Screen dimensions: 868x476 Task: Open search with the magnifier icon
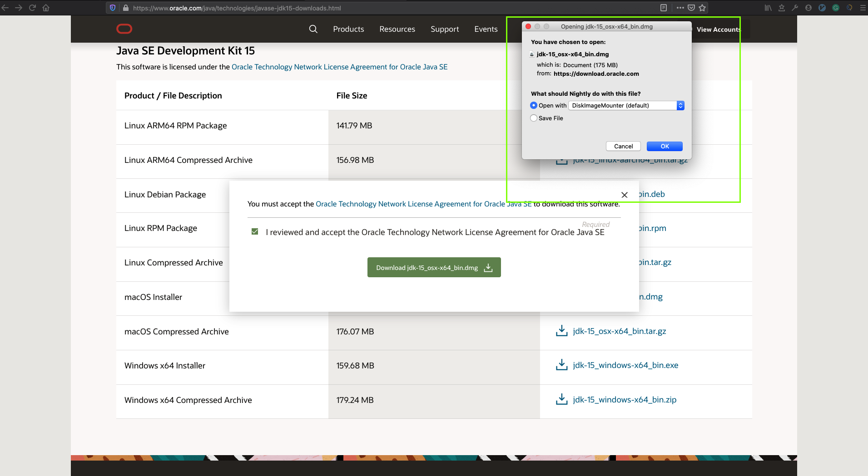[313, 29]
